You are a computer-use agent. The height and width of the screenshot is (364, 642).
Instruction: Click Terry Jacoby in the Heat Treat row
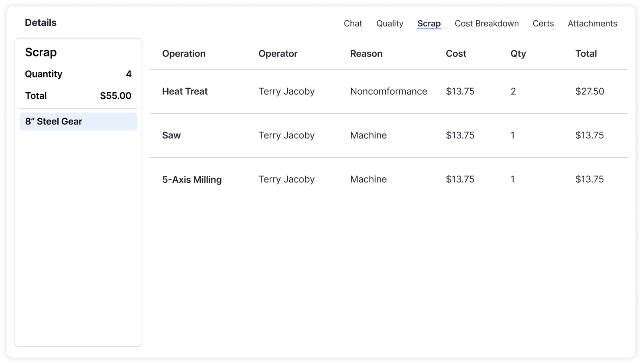[x=286, y=91]
